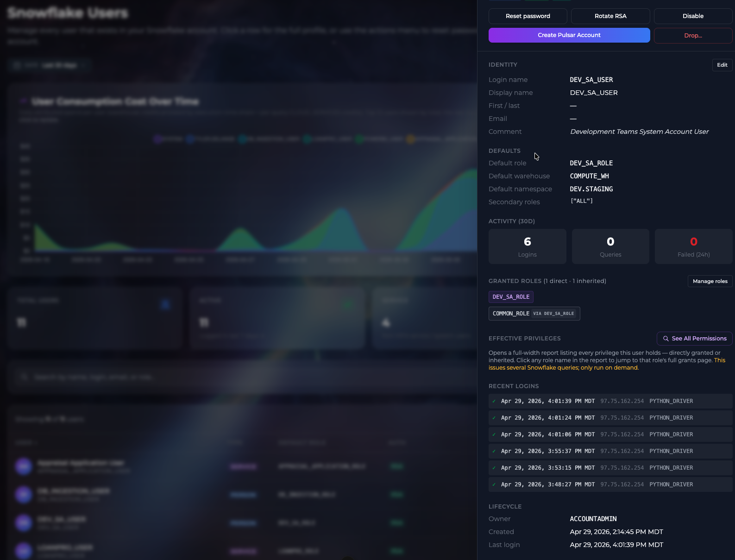Screen dimensions: 735x560
Task: Select login row at 4:01:24 PM MDT
Action: coord(610,418)
